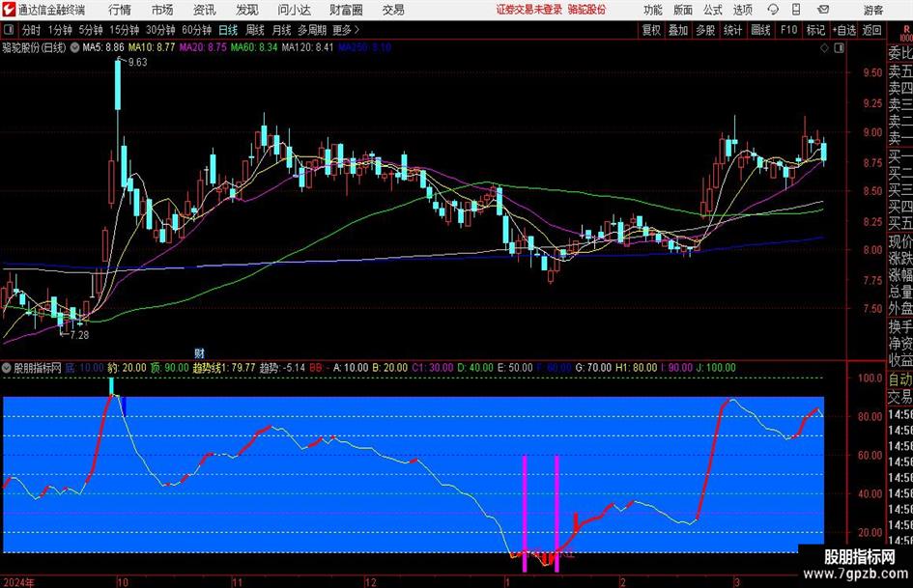Open the 公式 menu
Image resolution: width=913 pixels, height=588 pixels.
coord(713,10)
